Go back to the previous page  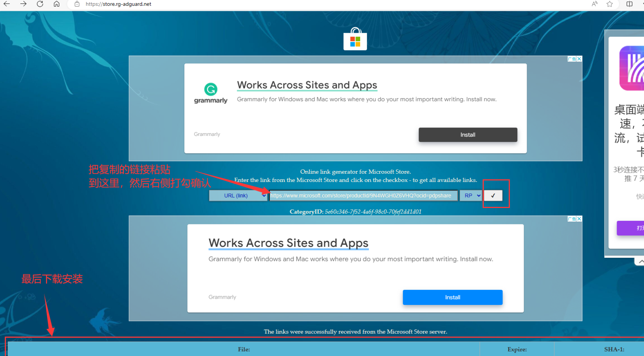point(8,4)
